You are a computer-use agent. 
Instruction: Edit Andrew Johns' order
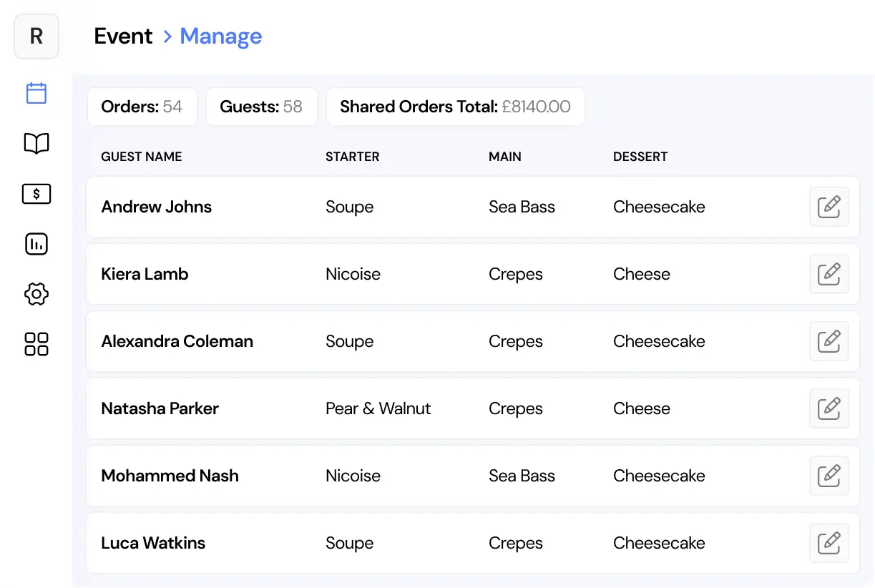828,207
